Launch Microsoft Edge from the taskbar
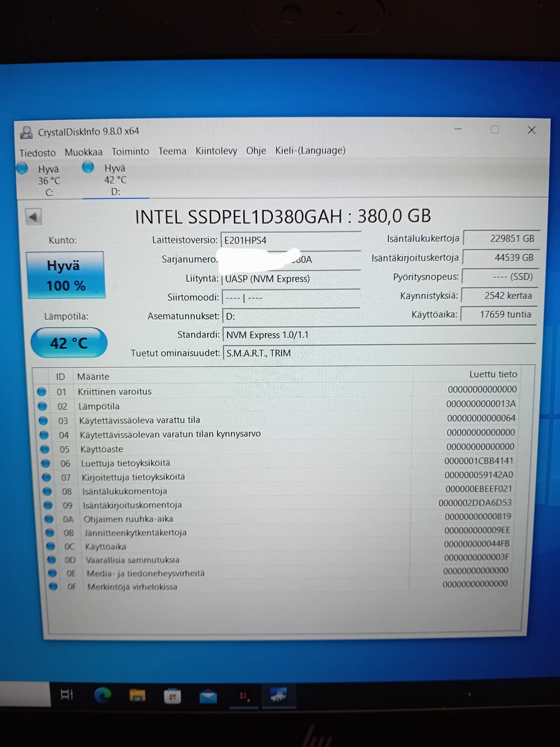 (103, 694)
